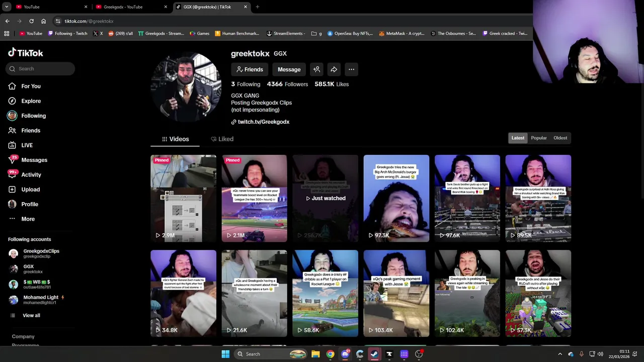Open Adin Ross shoutout video with 89.5K views
This screenshot has width=644, height=362.
(x=538, y=199)
